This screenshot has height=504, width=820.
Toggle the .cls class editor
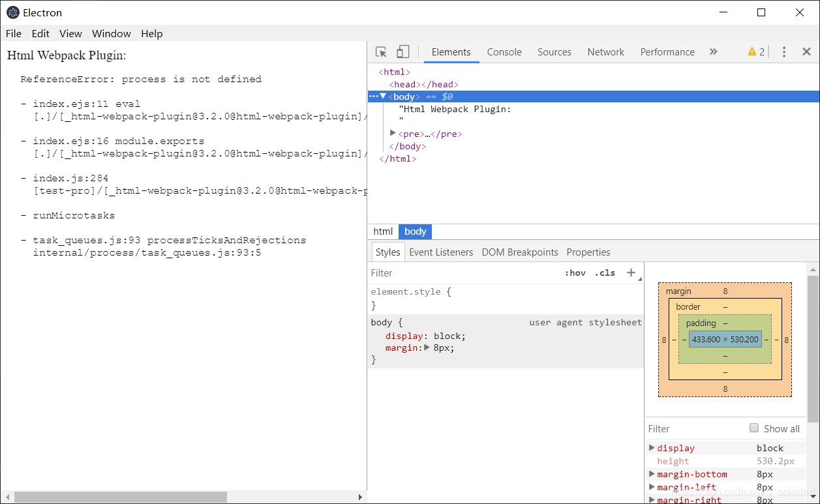click(x=605, y=273)
